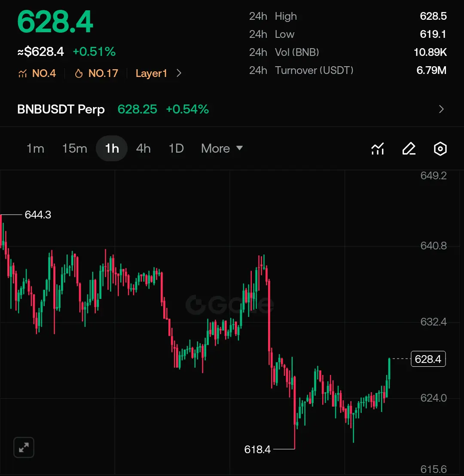Click the large 628.4 last price
The height and width of the screenshot is (476, 464).
pos(55,22)
